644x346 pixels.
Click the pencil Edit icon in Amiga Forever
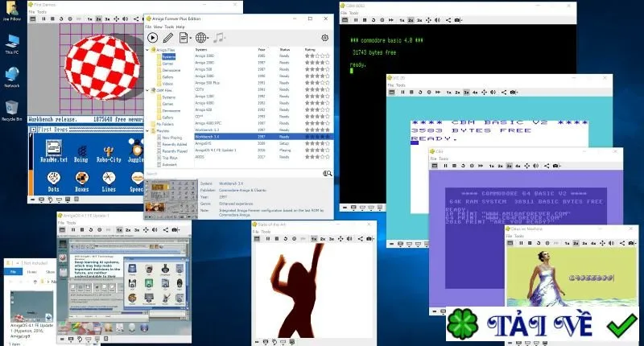(168, 38)
